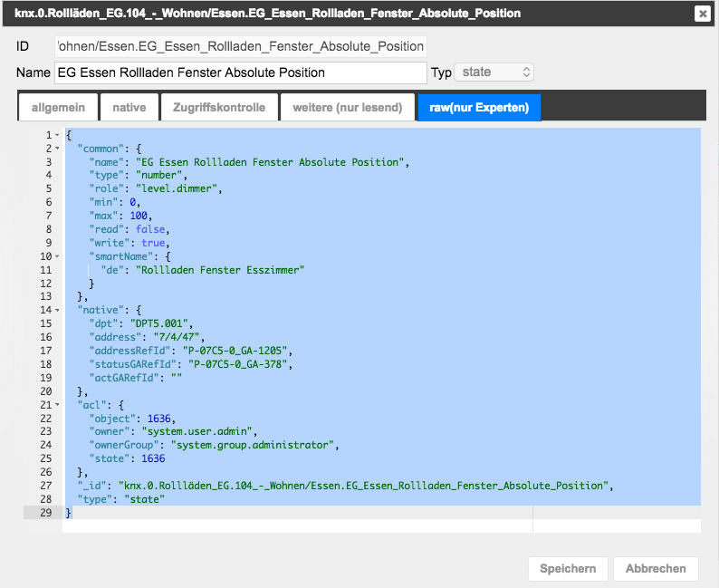Click the max value 100
Viewport: 719px width, 588px height.
pos(139,216)
